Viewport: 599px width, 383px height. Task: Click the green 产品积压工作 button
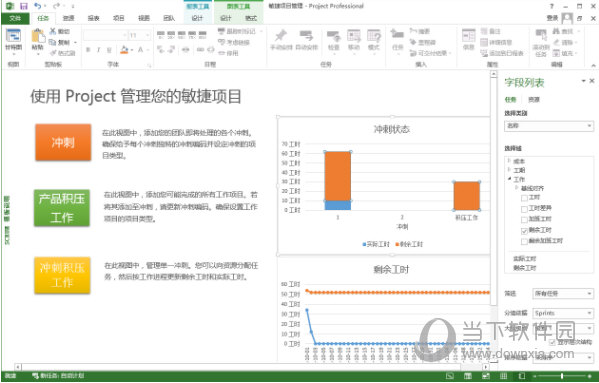click(62, 208)
